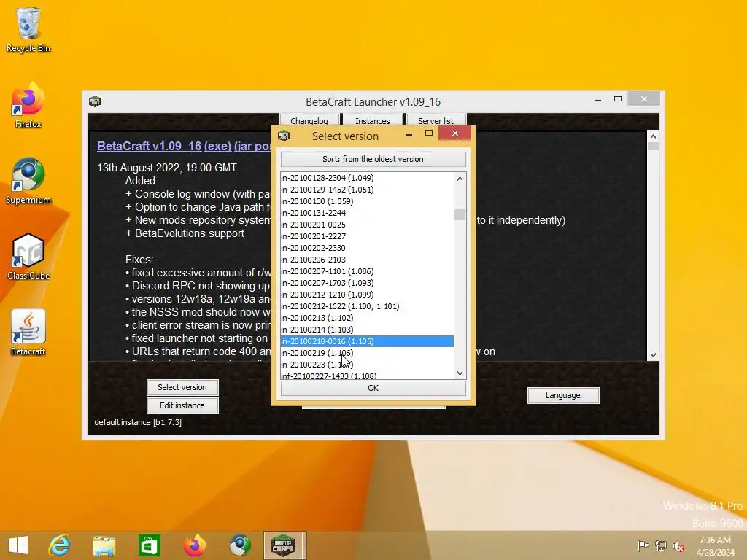Close the Select version dialog

[455, 133]
